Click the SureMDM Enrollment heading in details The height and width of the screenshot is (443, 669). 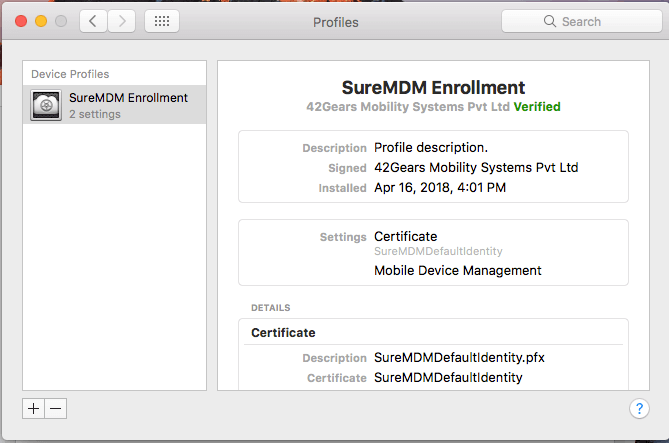coord(433,87)
